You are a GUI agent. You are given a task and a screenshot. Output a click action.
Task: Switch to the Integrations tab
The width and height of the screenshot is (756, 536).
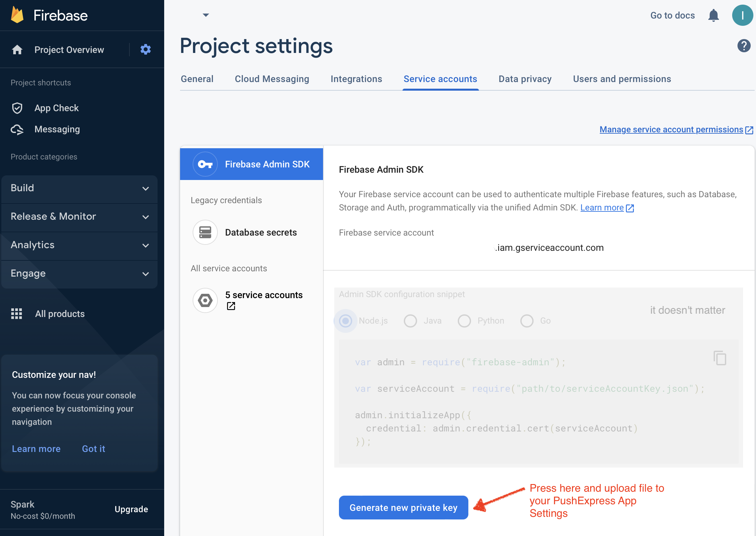point(356,79)
